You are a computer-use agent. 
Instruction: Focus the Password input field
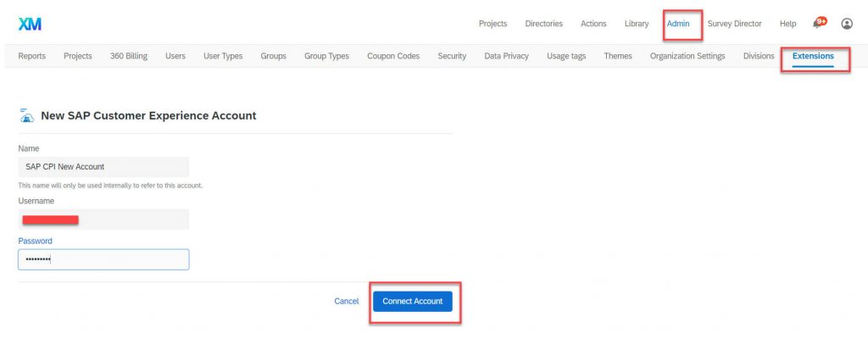click(x=103, y=259)
